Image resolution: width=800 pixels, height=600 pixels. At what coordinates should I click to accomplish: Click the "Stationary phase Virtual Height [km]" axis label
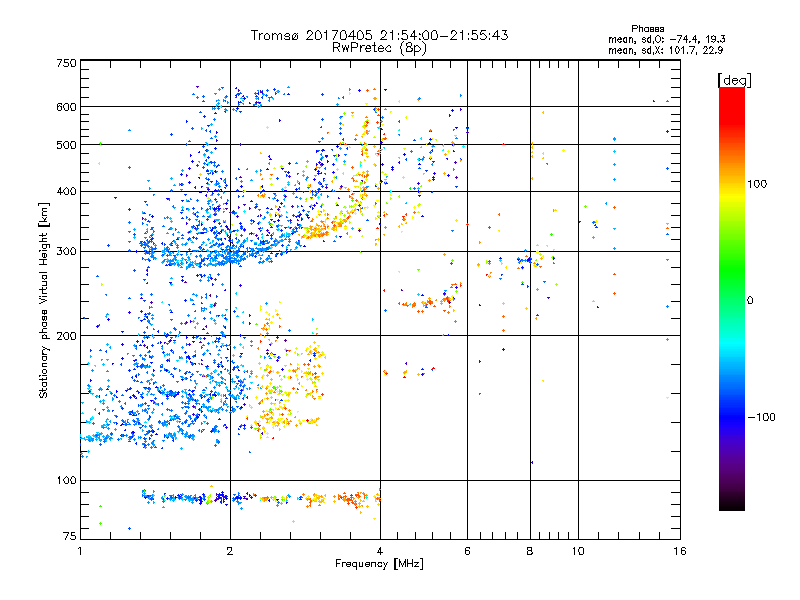44,301
